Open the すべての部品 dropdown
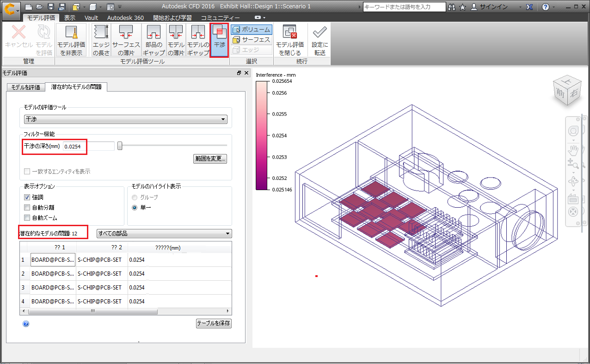 (x=164, y=233)
